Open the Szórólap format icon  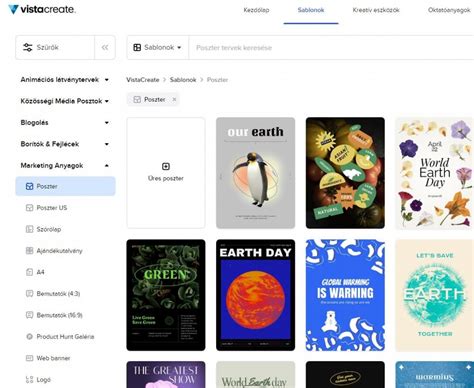click(29, 229)
